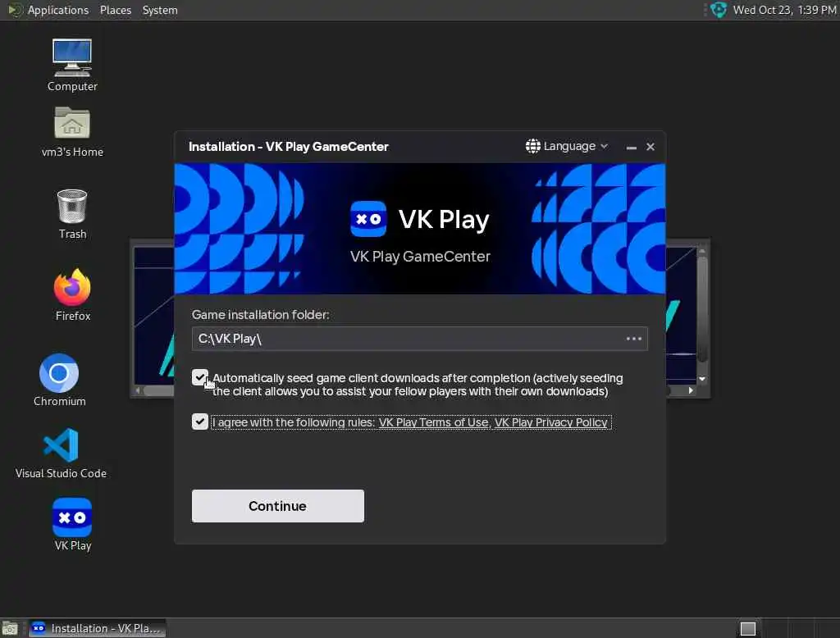Click the globe icon beside Language
This screenshot has width=840, height=638.
[x=532, y=146]
